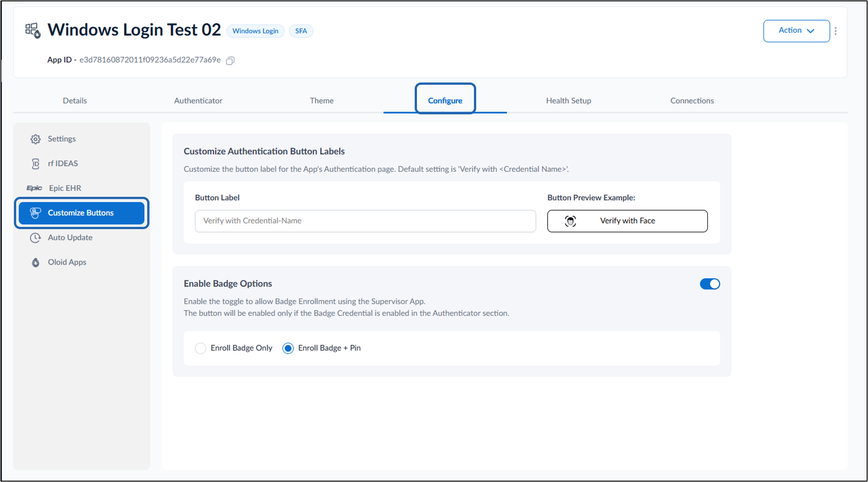This screenshot has height=482, width=868.
Task: Click the Windows Login app logo icon
Action: point(33,30)
